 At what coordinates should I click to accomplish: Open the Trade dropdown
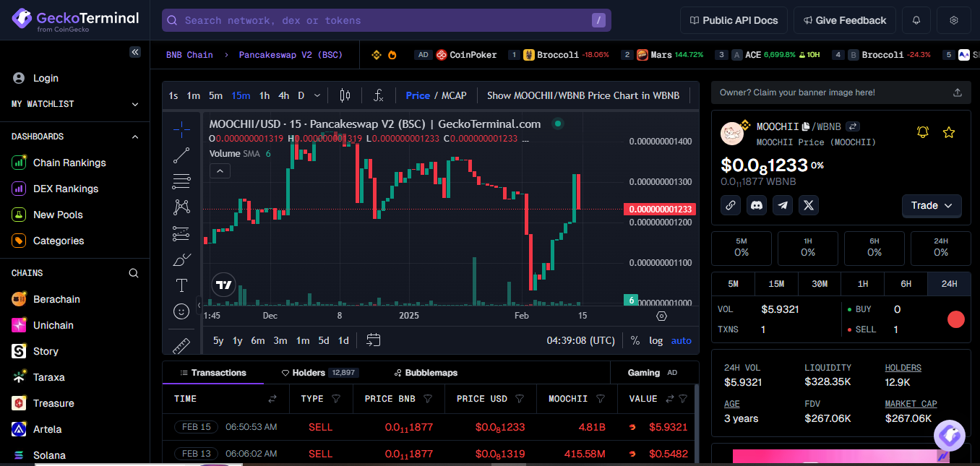(932, 206)
